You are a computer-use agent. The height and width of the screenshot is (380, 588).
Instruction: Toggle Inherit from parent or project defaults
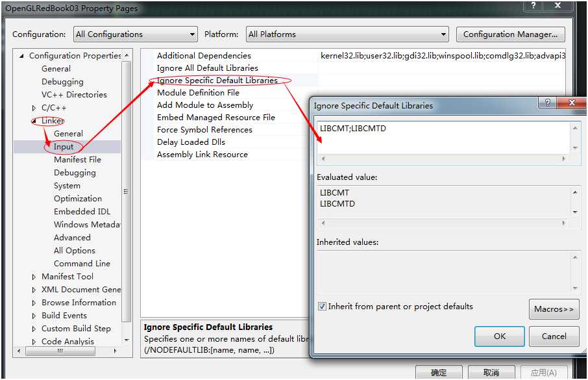322,307
